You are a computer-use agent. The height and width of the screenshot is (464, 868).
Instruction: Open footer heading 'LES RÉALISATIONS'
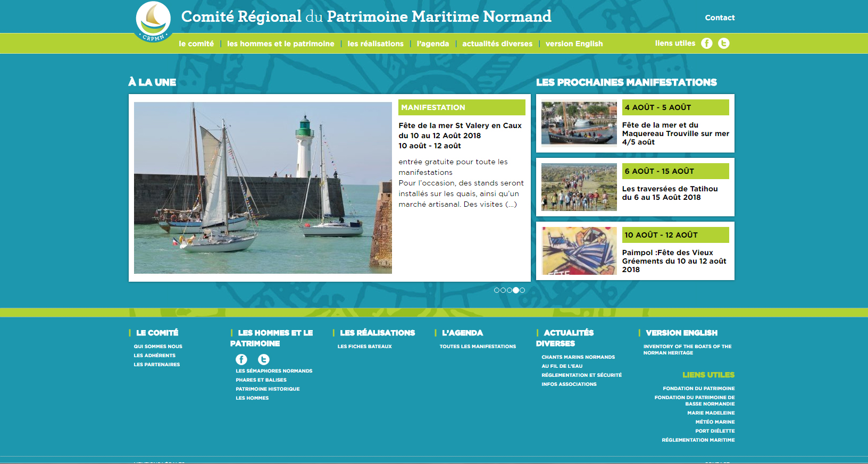(x=378, y=333)
